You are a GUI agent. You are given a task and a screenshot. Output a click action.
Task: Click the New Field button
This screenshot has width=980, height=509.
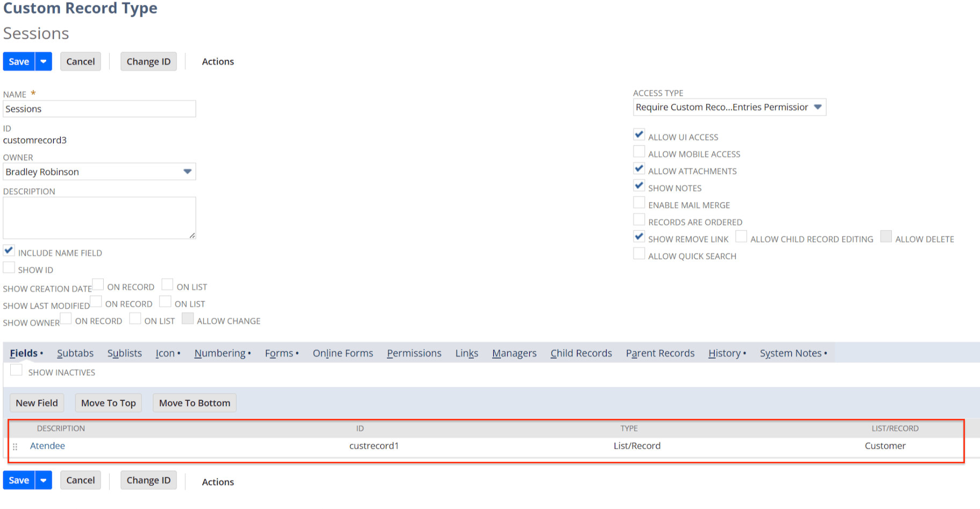(x=37, y=403)
